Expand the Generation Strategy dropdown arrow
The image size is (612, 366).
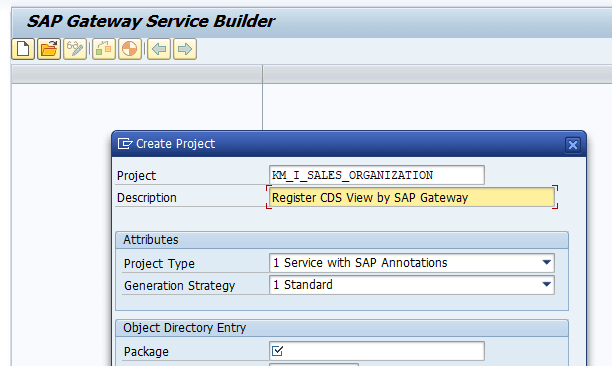(547, 284)
